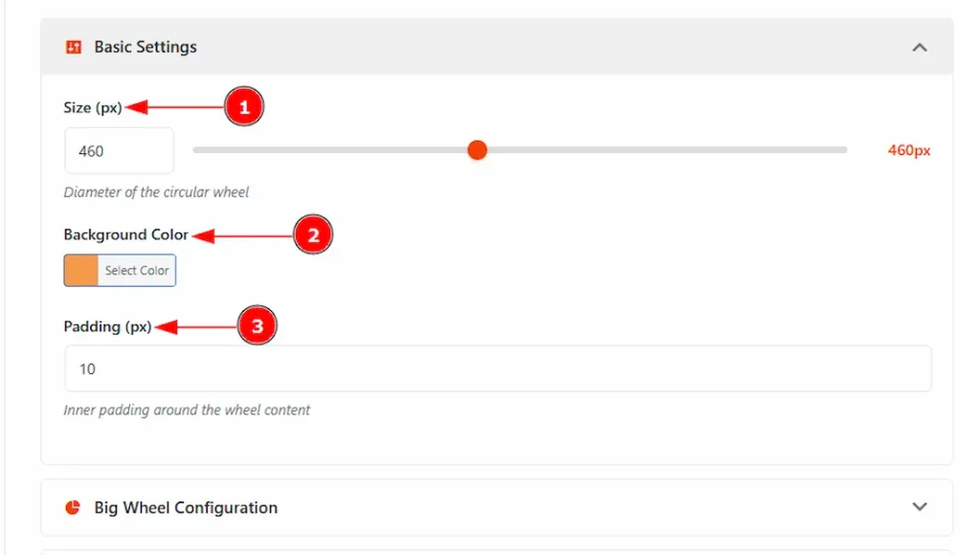980x555 pixels.
Task: Click the Padding (px) label
Action: 107,327
